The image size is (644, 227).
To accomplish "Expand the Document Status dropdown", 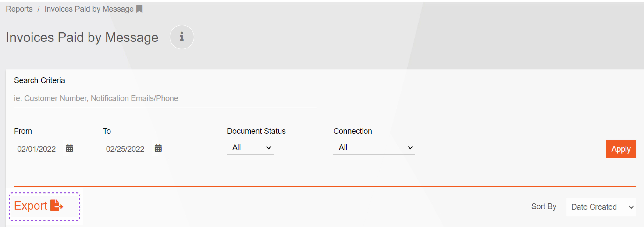I will 250,148.
